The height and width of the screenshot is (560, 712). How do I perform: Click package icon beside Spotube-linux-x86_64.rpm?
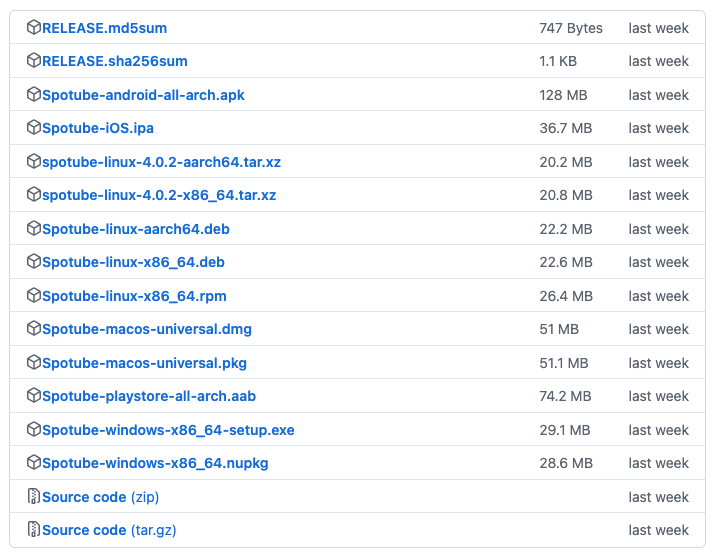(34, 295)
